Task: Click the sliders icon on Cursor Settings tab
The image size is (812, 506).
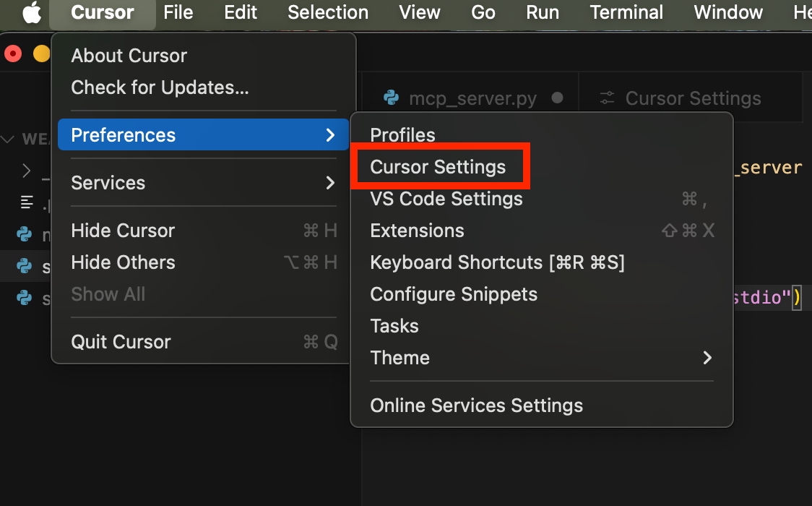Action: pos(607,98)
